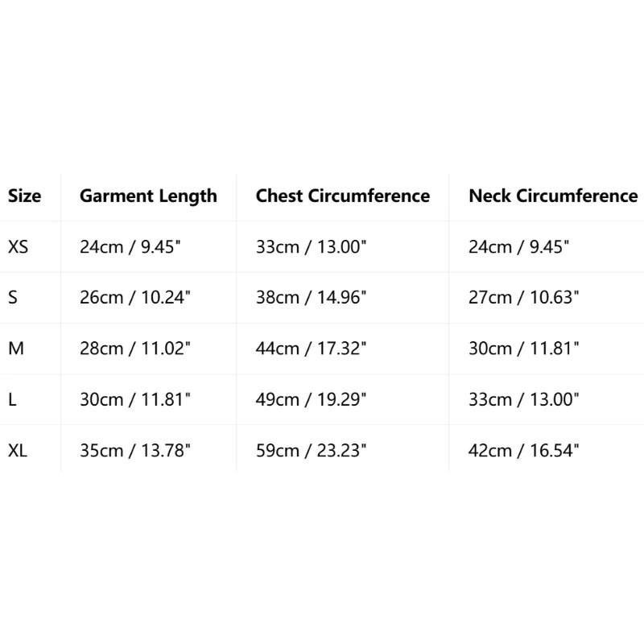The width and height of the screenshot is (644, 644).
Task: Click the Chest Circumference column header
Action: coord(343,196)
